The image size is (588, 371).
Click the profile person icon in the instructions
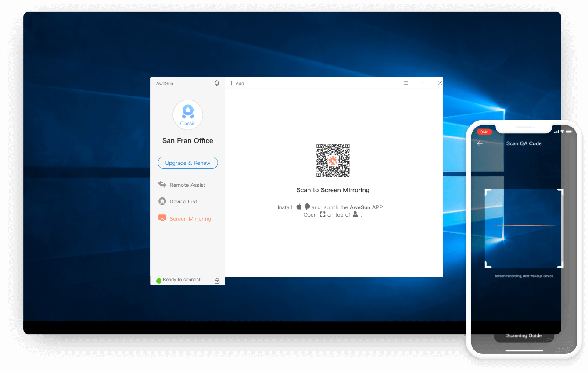point(355,215)
